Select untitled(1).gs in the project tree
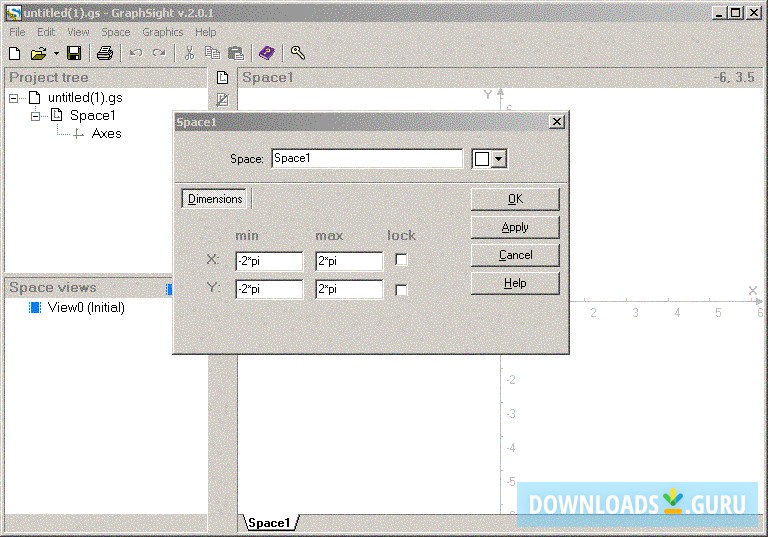The image size is (768, 537). click(x=85, y=98)
